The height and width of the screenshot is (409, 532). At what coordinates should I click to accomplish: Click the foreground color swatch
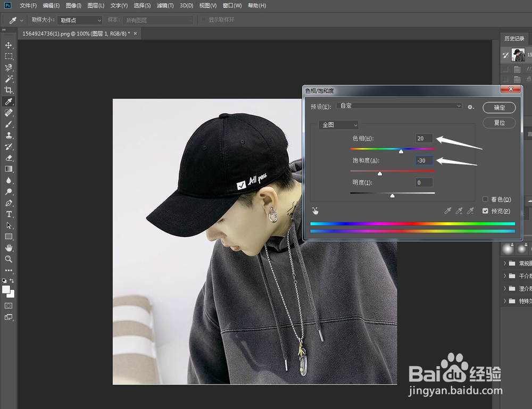(x=6, y=289)
